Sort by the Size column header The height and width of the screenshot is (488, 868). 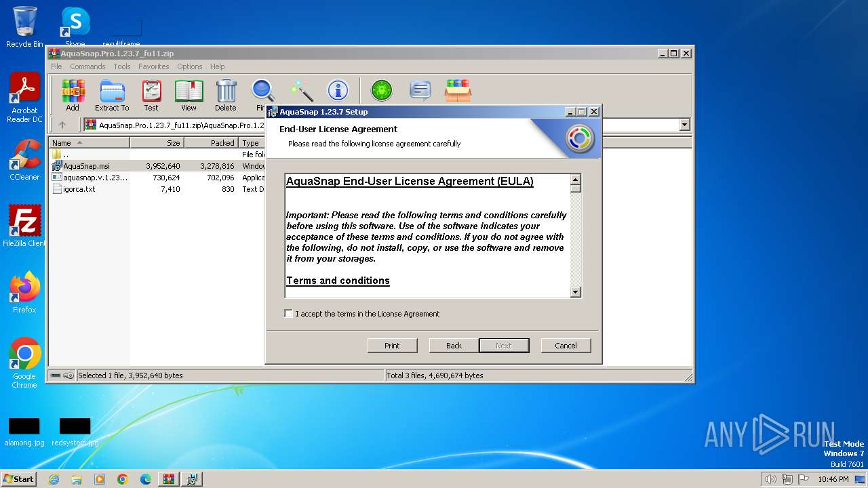(x=157, y=143)
